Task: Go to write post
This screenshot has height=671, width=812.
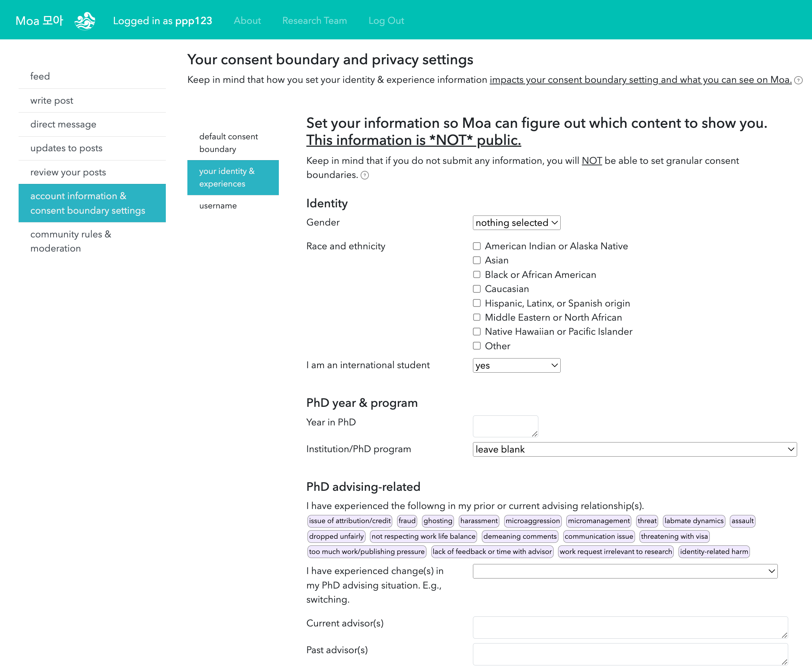Action: pos(92,101)
